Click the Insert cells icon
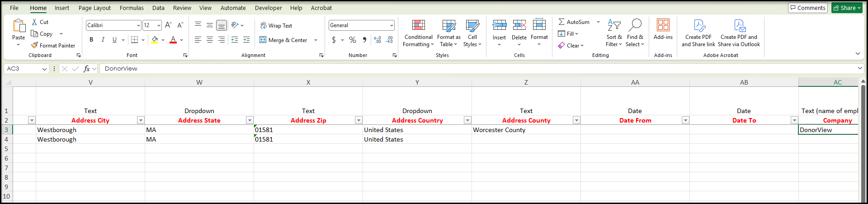The height and width of the screenshot is (204, 868). pyautogui.click(x=500, y=25)
